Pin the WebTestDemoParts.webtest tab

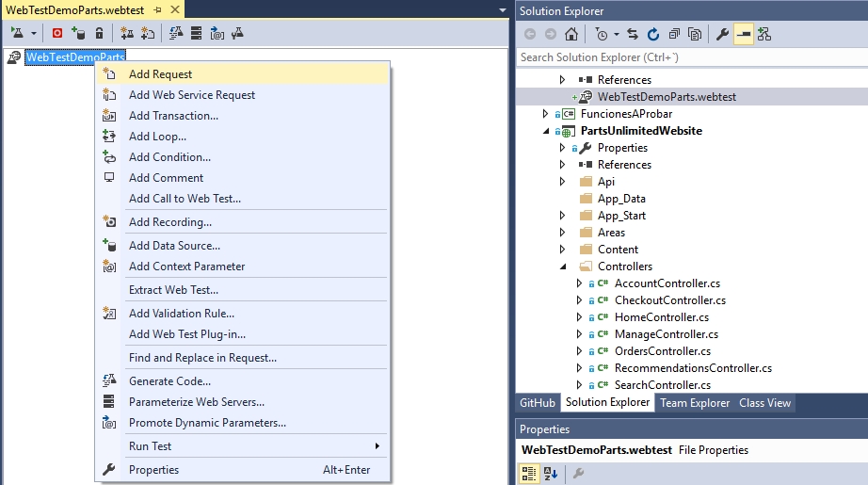158,10
